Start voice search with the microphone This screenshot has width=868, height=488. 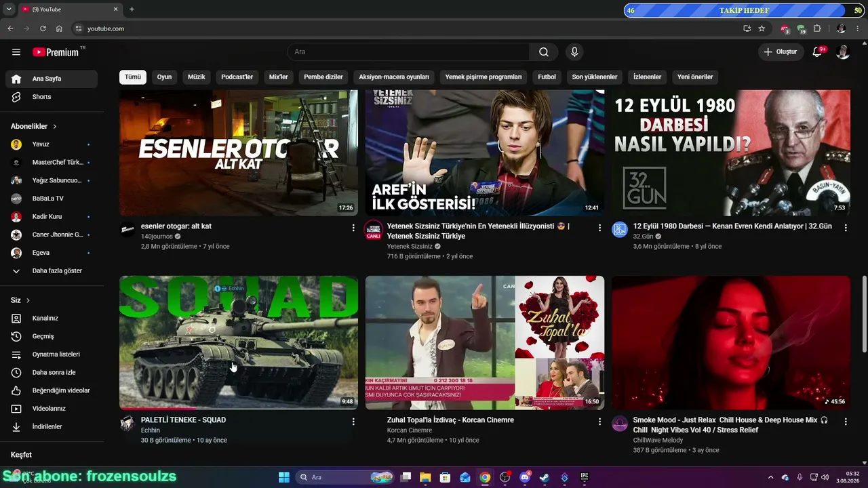pos(574,52)
